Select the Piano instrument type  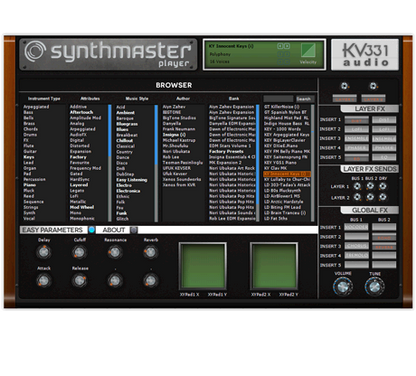point(30,185)
